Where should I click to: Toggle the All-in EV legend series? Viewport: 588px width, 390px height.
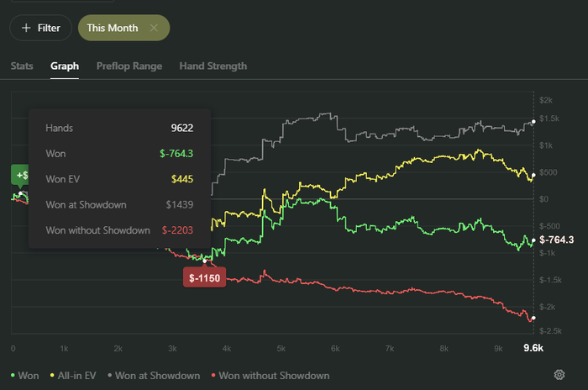coord(73,376)
